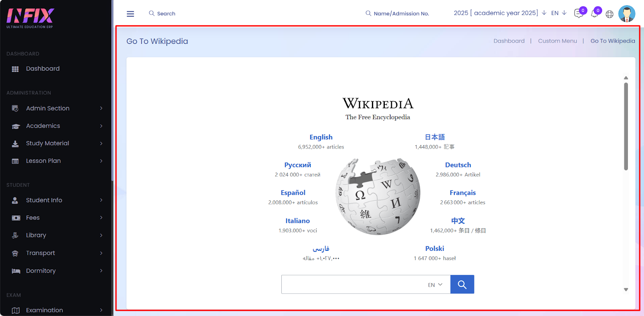
Task: Click the Dashboard breadcrumb link
Action: 509,41
